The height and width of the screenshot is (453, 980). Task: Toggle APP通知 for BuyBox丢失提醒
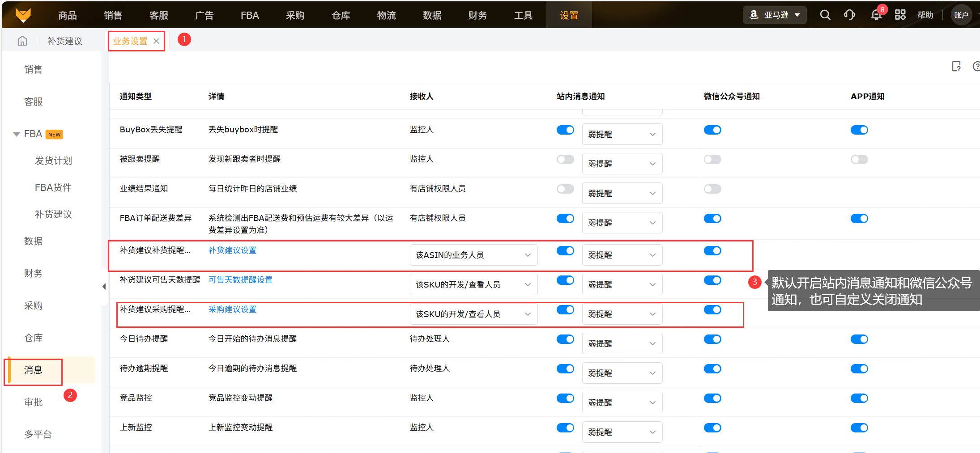click(859, 130)
